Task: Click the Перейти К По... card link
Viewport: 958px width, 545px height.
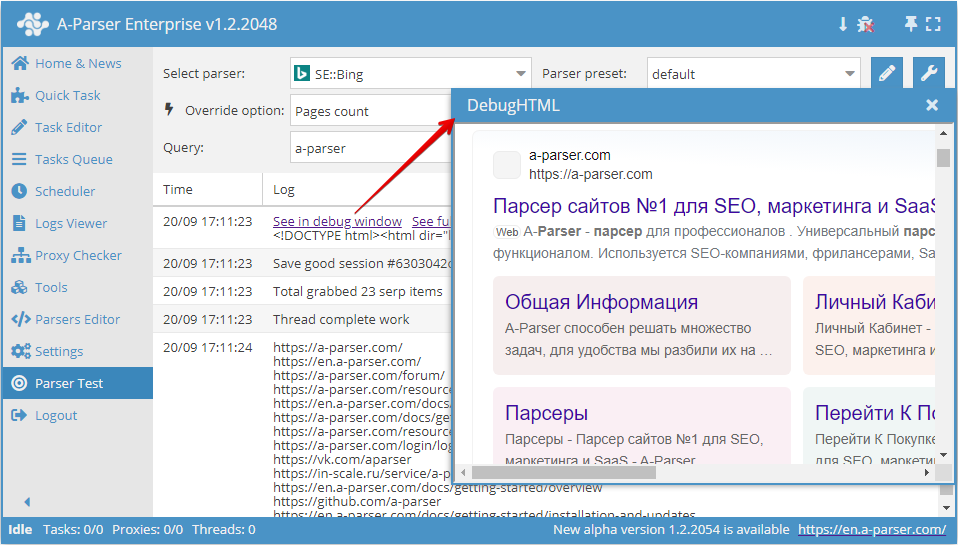Action: coord(875,412)
